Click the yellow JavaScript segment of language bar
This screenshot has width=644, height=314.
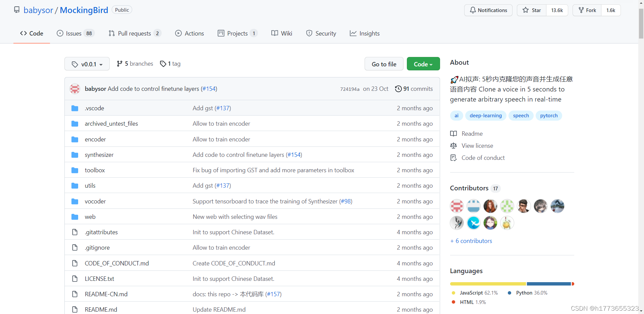tap(488, 284)
